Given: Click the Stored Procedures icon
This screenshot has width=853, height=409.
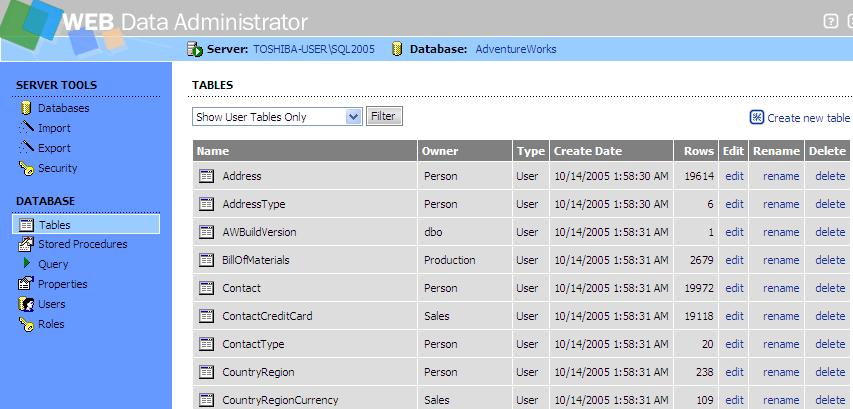Looking at the screenshot, I should pyautogui.click(x=26, y=244).
